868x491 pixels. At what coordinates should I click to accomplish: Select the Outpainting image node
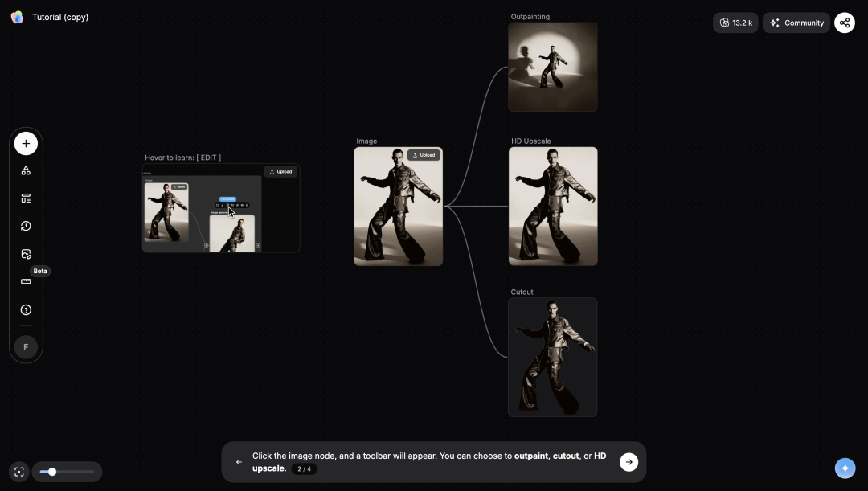pyautogui.click(x=552, y=67)
